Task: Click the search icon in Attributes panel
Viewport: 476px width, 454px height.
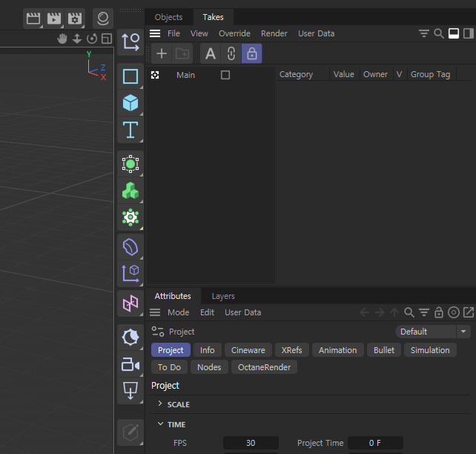Action: point(409,312)
